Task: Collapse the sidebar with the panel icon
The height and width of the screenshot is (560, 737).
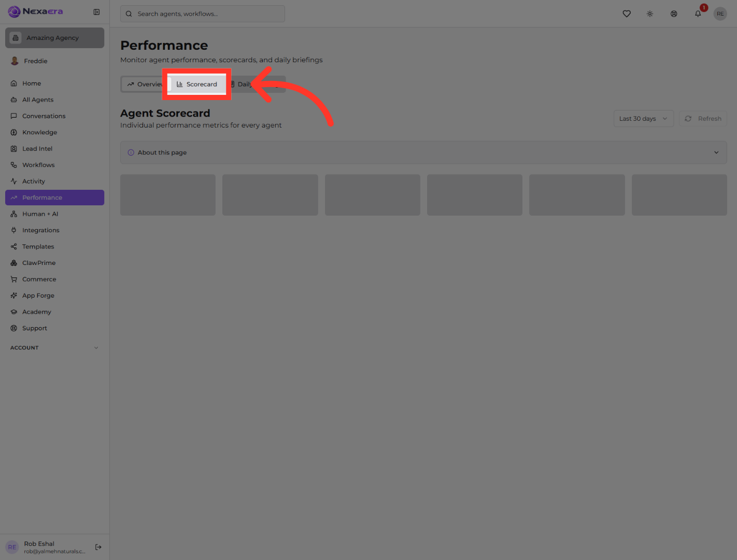Action: point(96,12)
